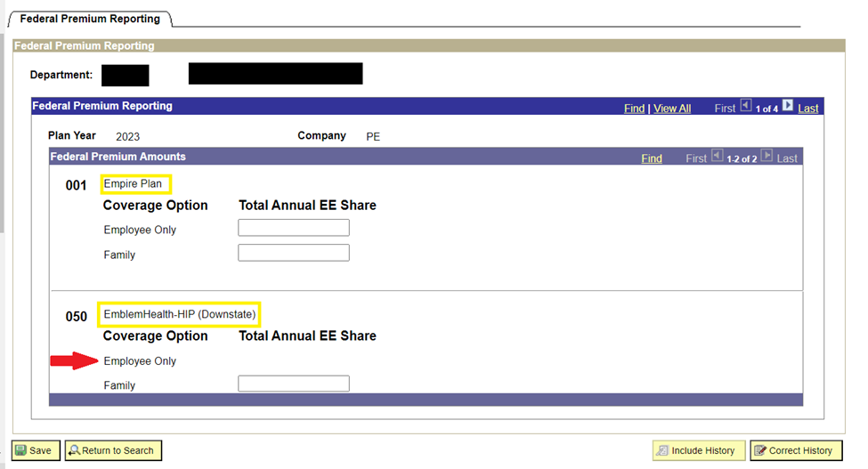Go to previous row in Federal Premium Reporting
Screen dimensions: 868x469
(x=746, y=105)
